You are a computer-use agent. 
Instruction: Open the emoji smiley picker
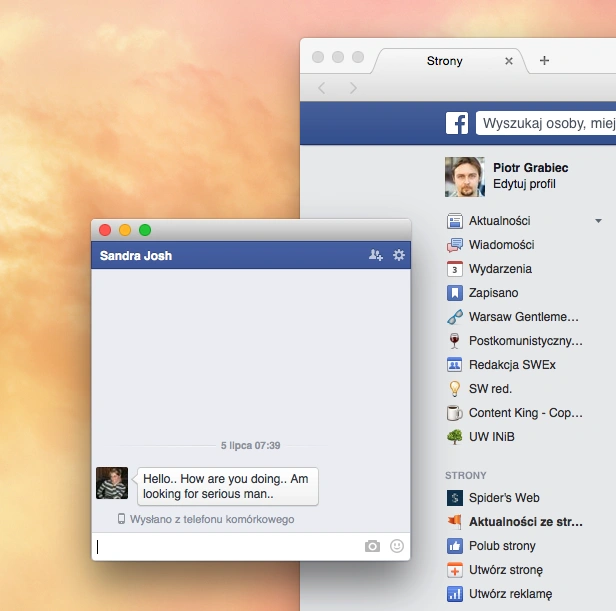tap(397, 546)
